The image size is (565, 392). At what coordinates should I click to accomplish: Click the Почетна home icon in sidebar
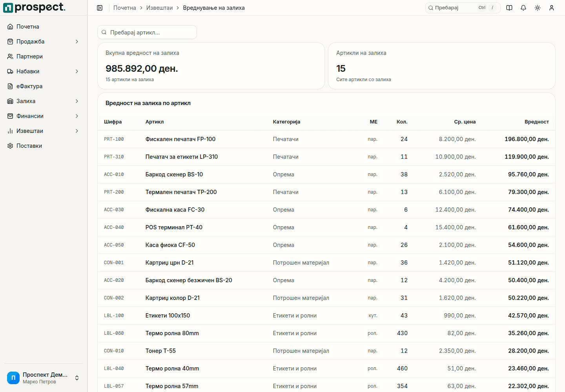pos(10,27)
